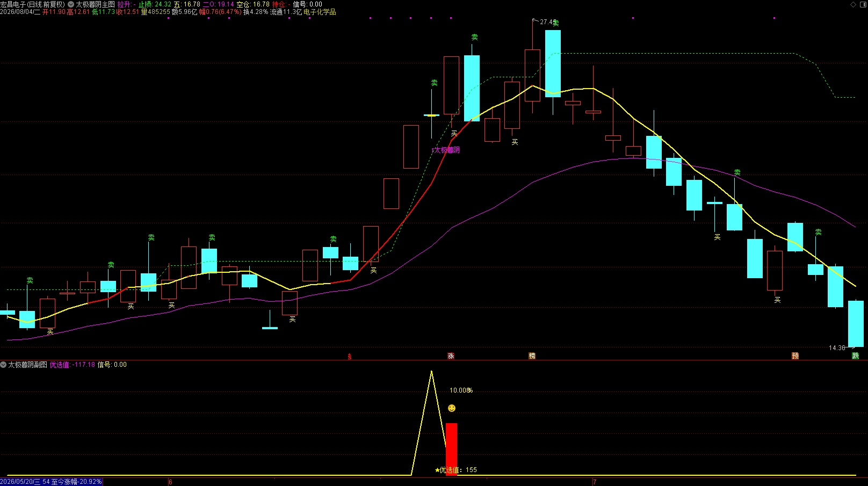The height and width of the screenshot is (486, 868).
Task: Click the diamond icon at top right
Action: (x=853, y=4)
